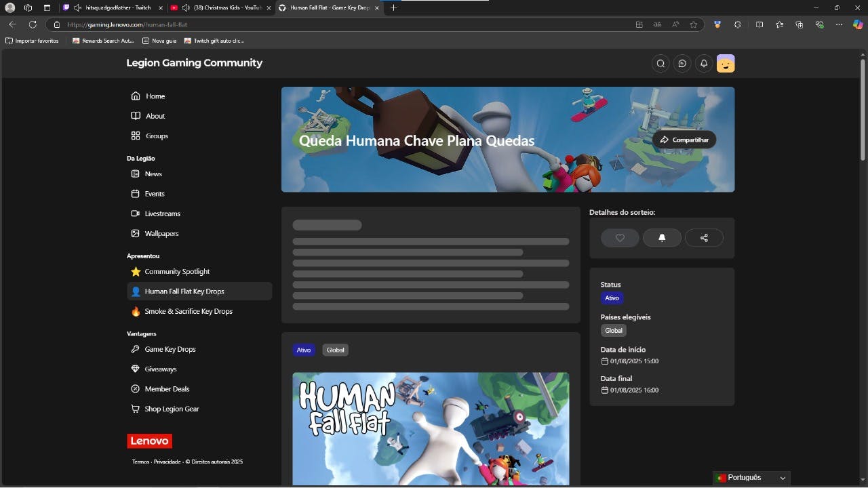This screenshot has width=868, height=488.
Task: Refresh the page with reload icon
Action: [33, 24]
